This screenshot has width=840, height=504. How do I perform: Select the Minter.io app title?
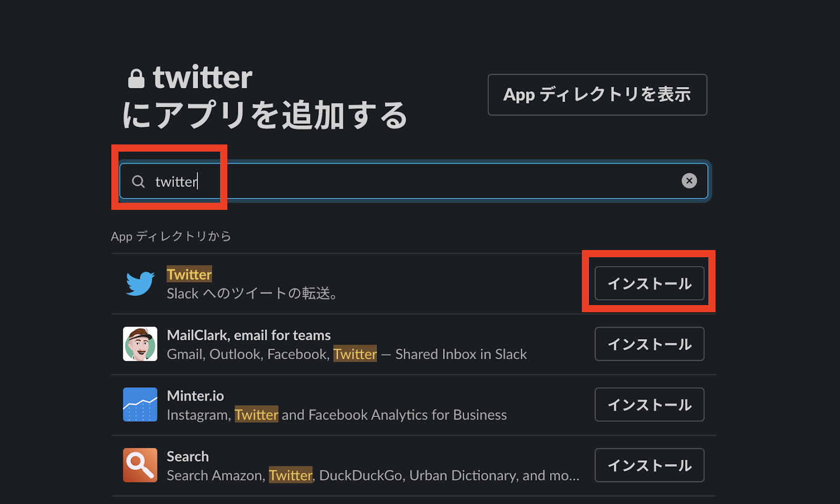(x=195, y=396)
